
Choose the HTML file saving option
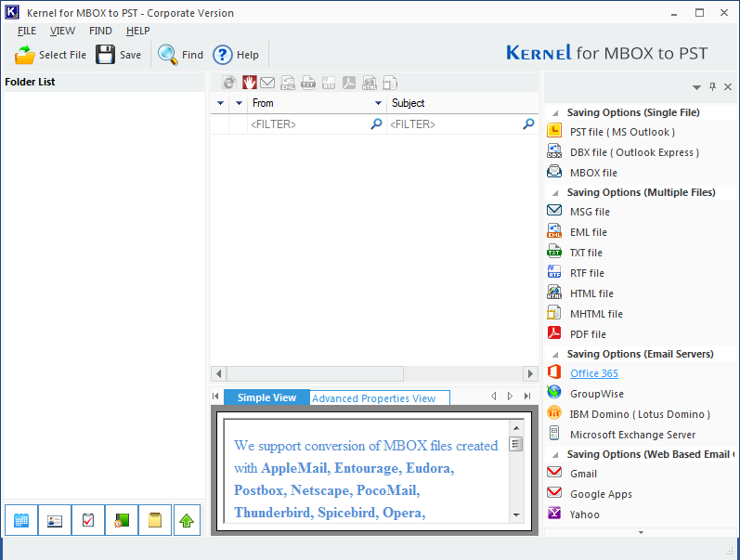click(591, 293)
